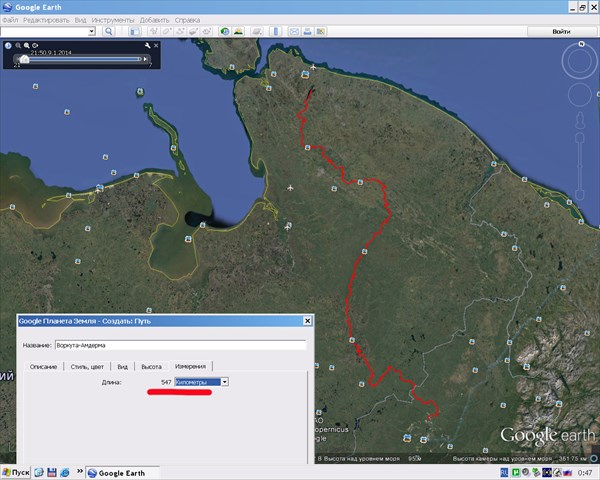Image resolution: width=600 pixels, height=480 pixels.
Task: Click the search magnifier button in toolbar
Action: (x=109, y=31)
